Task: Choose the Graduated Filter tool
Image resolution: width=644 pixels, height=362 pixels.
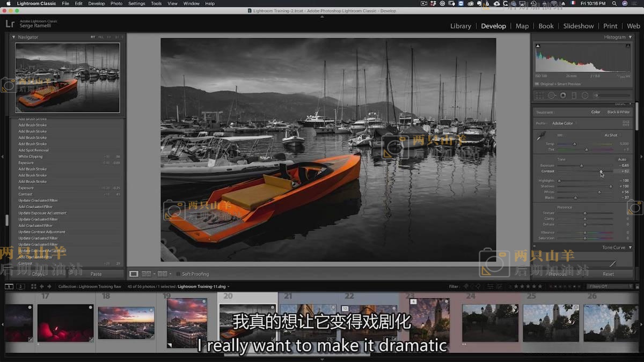Action: [574, 95]
